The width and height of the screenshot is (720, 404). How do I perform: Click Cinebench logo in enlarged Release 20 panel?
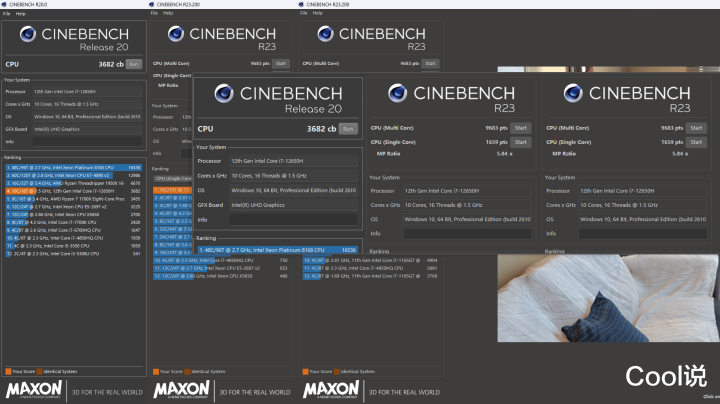[x=224, y=94]
